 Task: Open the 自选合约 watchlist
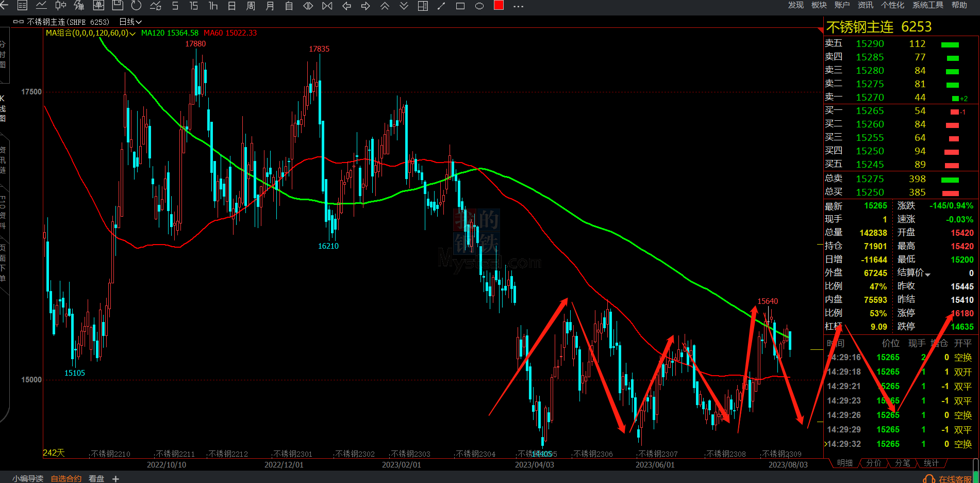[x=66, y=478]
